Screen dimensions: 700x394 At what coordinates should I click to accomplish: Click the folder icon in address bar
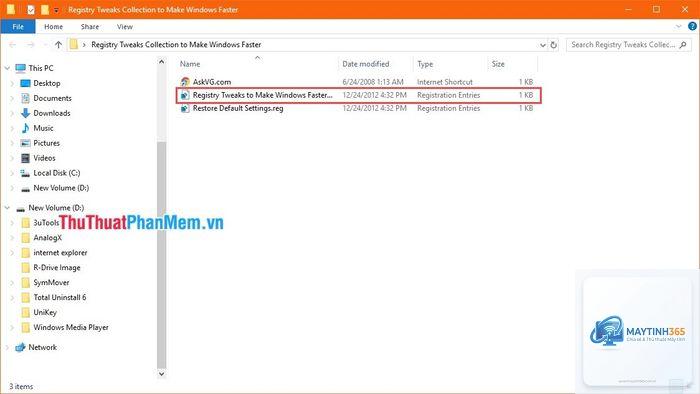[x=74, y=45]
